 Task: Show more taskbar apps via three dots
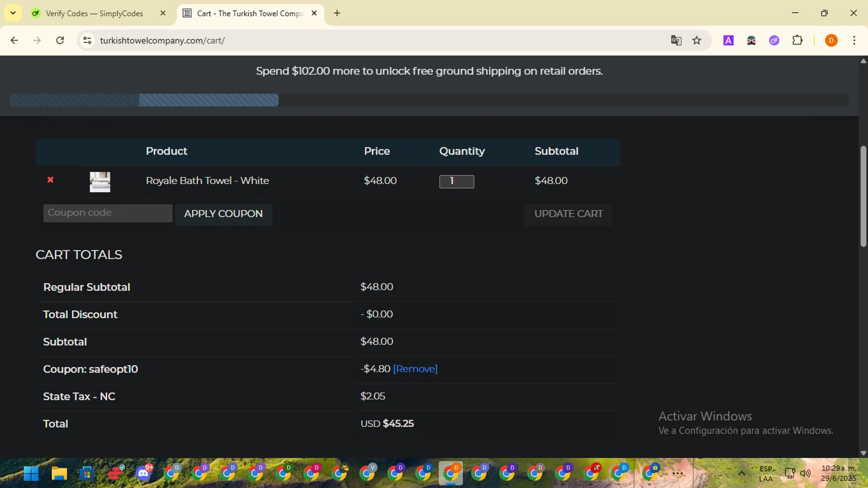pyautogui.click(x=678, y=474)
